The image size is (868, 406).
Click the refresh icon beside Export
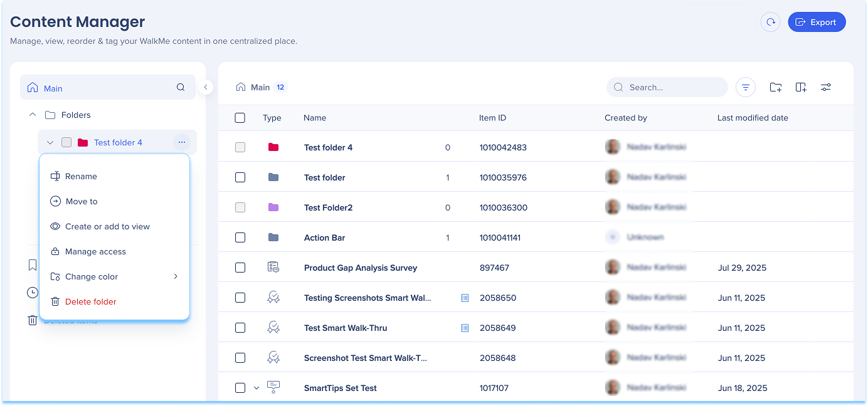[x=770, y=22]
